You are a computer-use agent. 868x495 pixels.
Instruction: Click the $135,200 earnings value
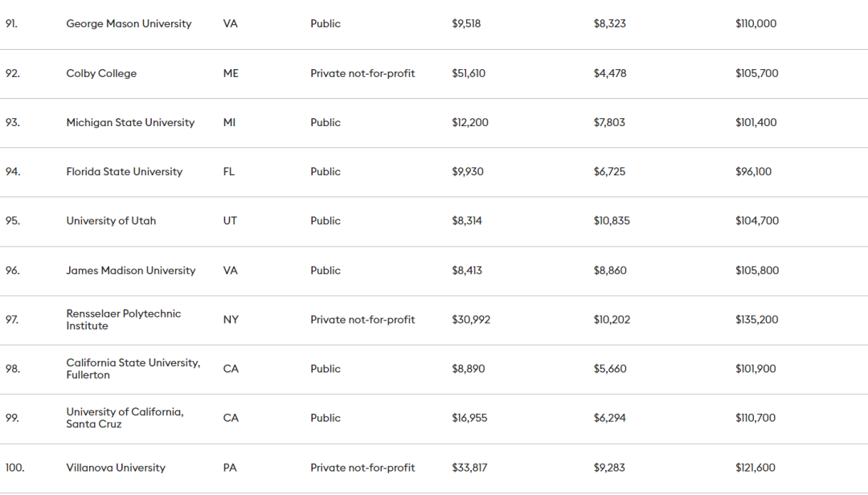click(756, 320)
